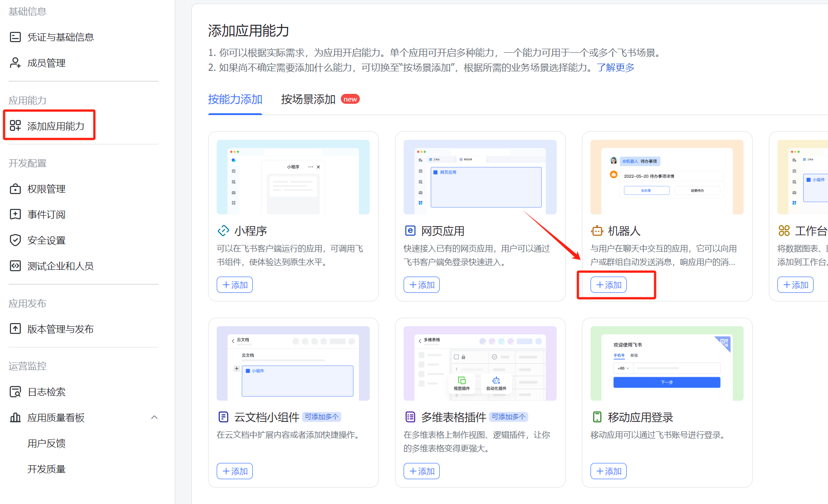The width and height of the screenshot is (828, 504).
Task: Click the 移动应用登录 preview image
Action: 667,363
